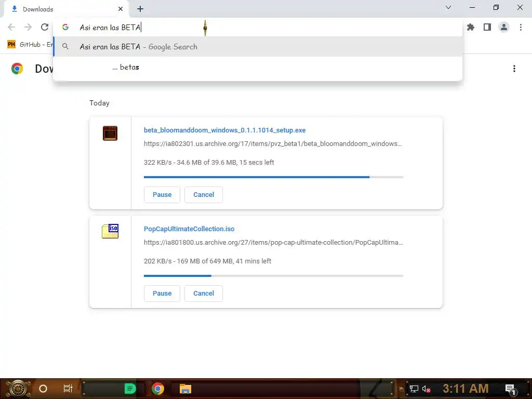Open the PopCapUltimateCollection.iso file link
The height and width of the screenshot is (399, 532).
pos(189,229)
